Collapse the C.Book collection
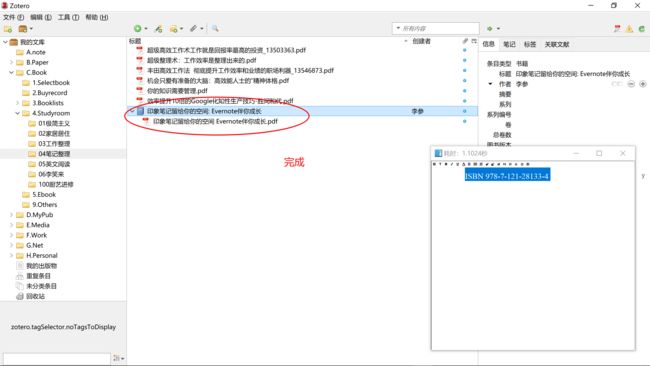 [x=11, y=73]
